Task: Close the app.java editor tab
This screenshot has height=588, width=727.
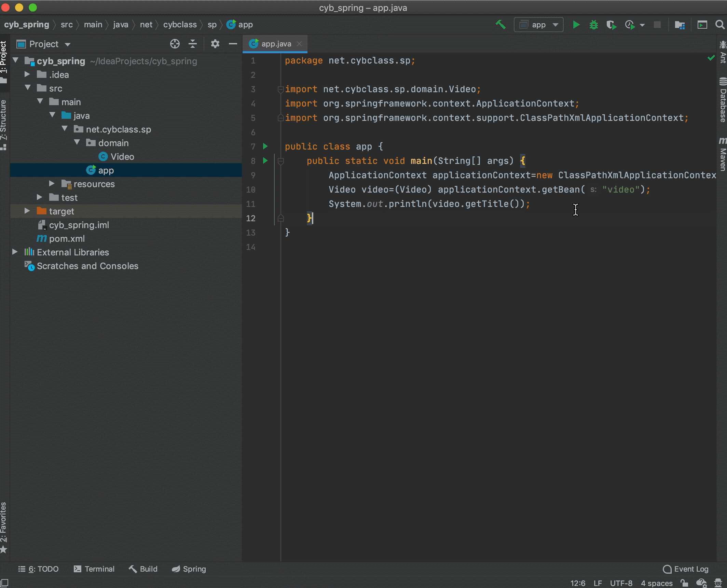Action: coord(299,44)
